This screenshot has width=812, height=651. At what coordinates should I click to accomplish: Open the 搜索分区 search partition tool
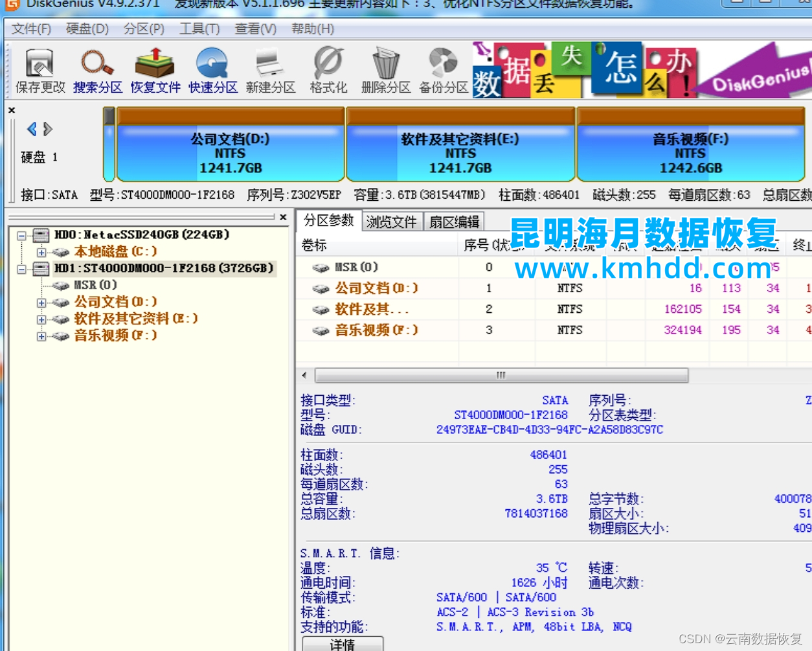[x=97, y=71]
